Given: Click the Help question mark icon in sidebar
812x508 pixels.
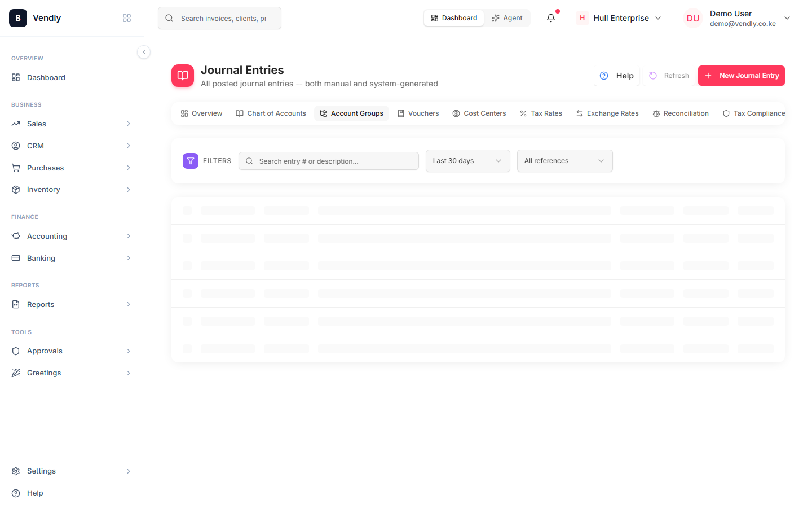Looking at the screenshot, I should point(16,493).
